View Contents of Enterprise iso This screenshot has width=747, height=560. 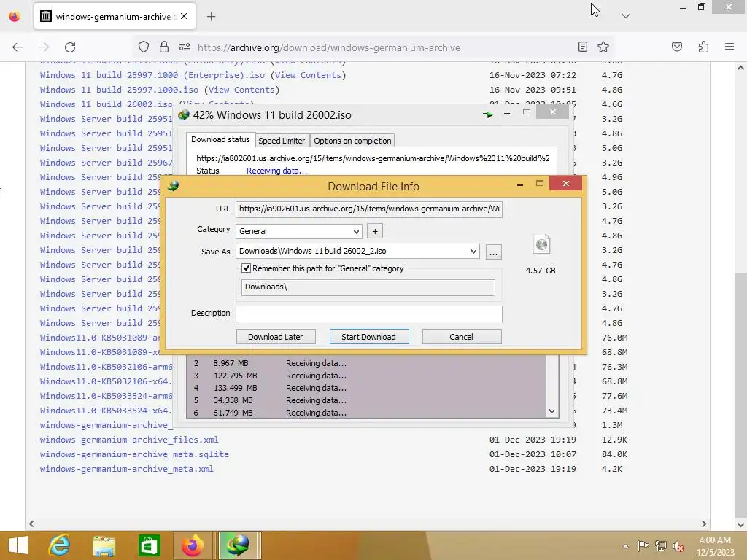click(309, 75)
